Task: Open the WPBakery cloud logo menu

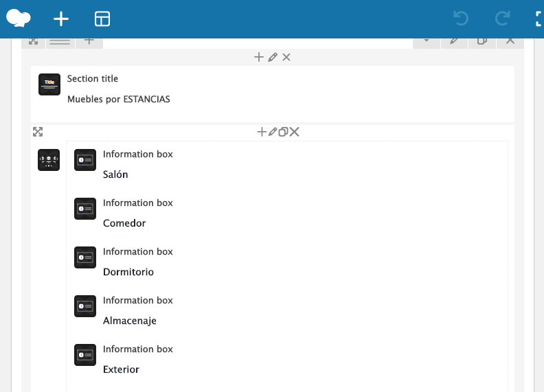Action: [19, 19]
